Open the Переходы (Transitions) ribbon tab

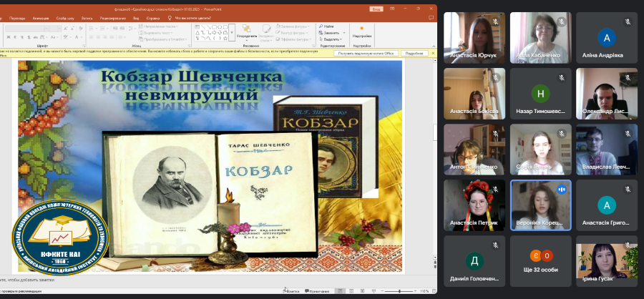pyautogui.click(x=17, y=18)
